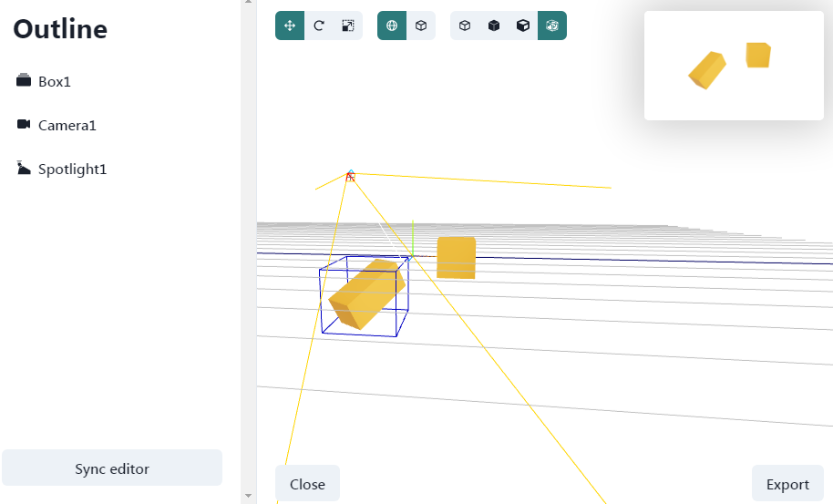833x504 pixels.
Task: Select Camera1 label in the Outline
Action: pyautogui.click(x=67, y=126)
